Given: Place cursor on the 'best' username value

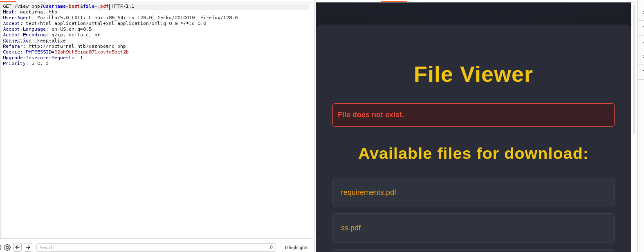Looking at the screenshot, I should click(74, 7).
